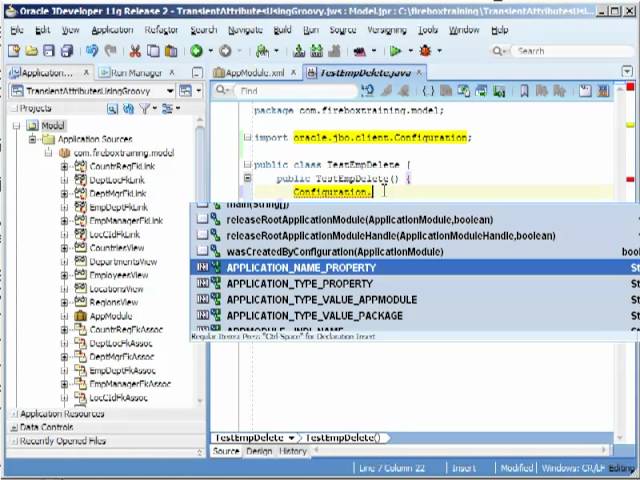Screen dimensions: 640x480
Task: Click the filter funnel icon in Projects header
Action: pos(144,109)
